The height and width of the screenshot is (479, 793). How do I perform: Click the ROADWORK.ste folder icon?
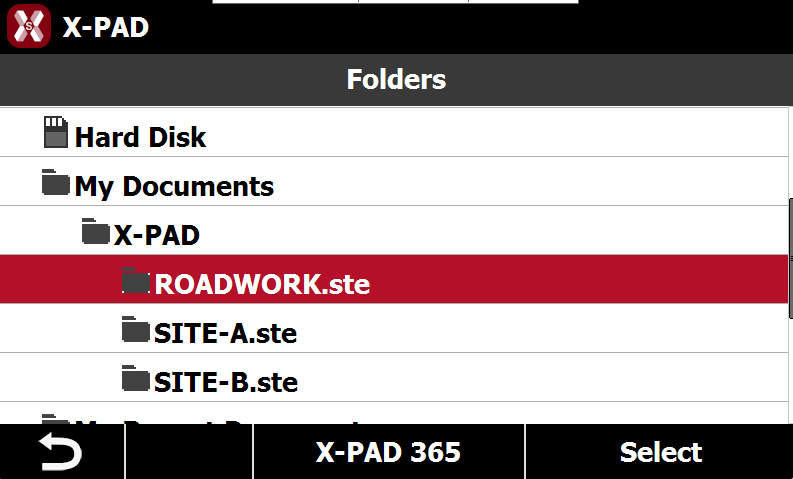136,280
